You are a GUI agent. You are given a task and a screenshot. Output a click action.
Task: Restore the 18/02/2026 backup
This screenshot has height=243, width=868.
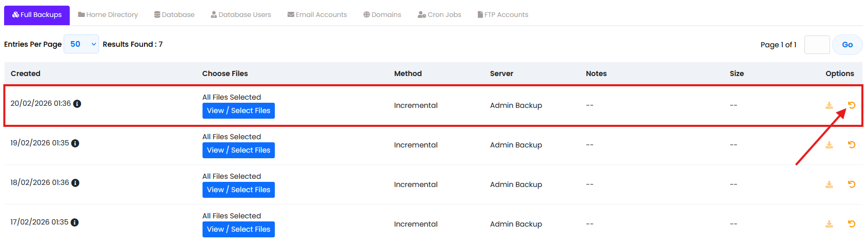[851, 184]
